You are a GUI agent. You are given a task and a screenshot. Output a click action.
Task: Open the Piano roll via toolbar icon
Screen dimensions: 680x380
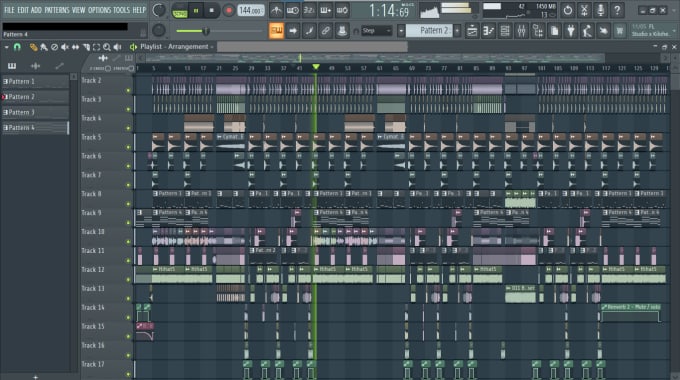[488, 31]
